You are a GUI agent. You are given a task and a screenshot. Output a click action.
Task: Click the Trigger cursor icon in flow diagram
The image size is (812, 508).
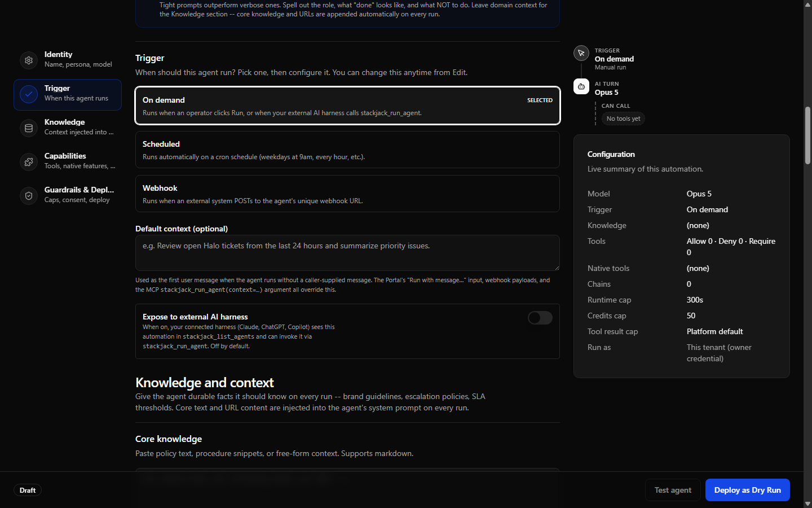(581, 53)
